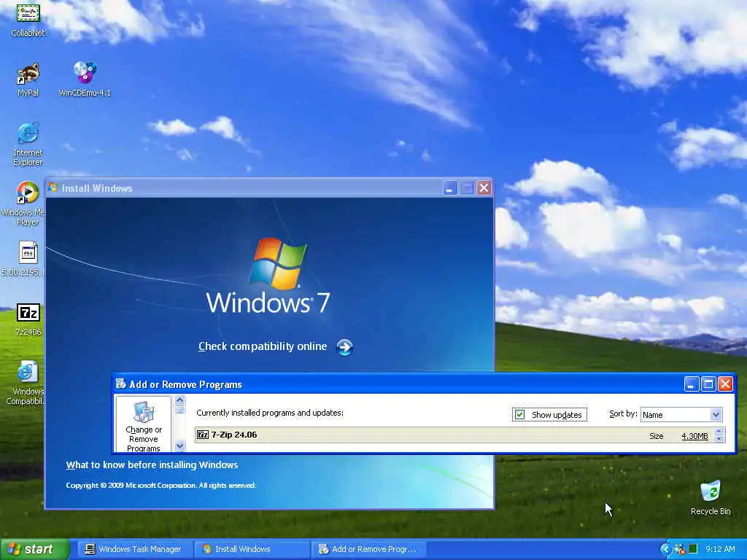This screenshot has width=747, height=560.
Task: Click the 7-Zip 24.06 program icon
Action: 203,435
